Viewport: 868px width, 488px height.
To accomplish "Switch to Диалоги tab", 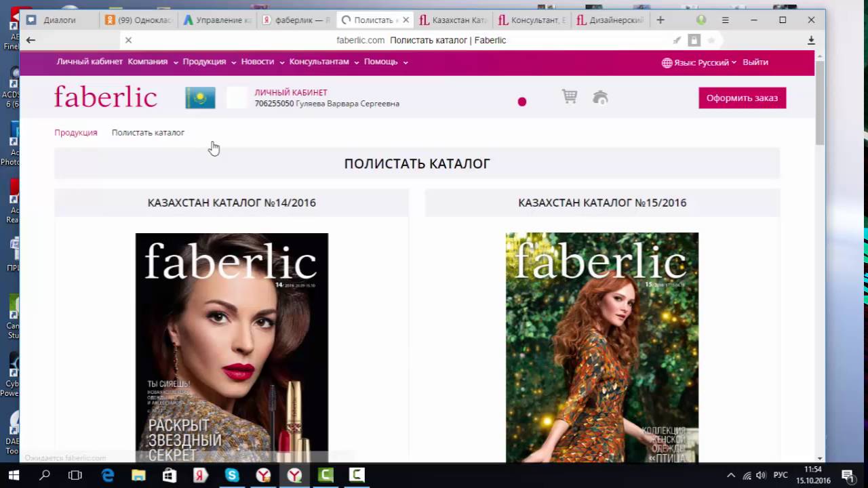I will tap(60, 20).
